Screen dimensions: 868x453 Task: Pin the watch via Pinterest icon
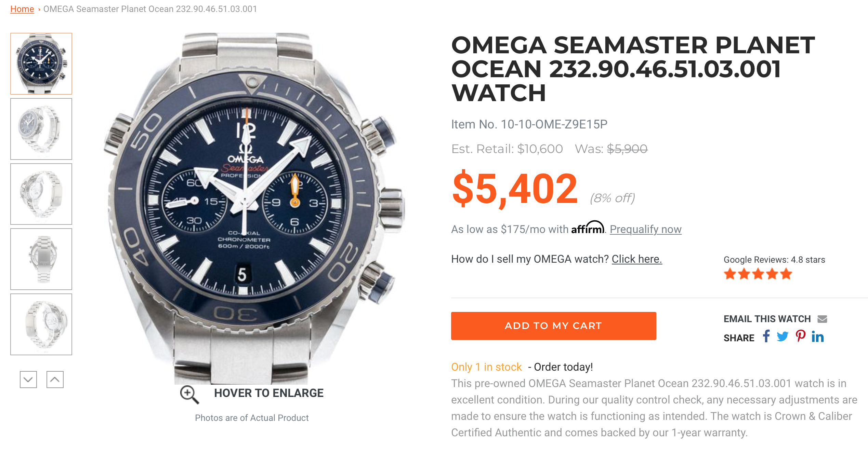(800, 337)
